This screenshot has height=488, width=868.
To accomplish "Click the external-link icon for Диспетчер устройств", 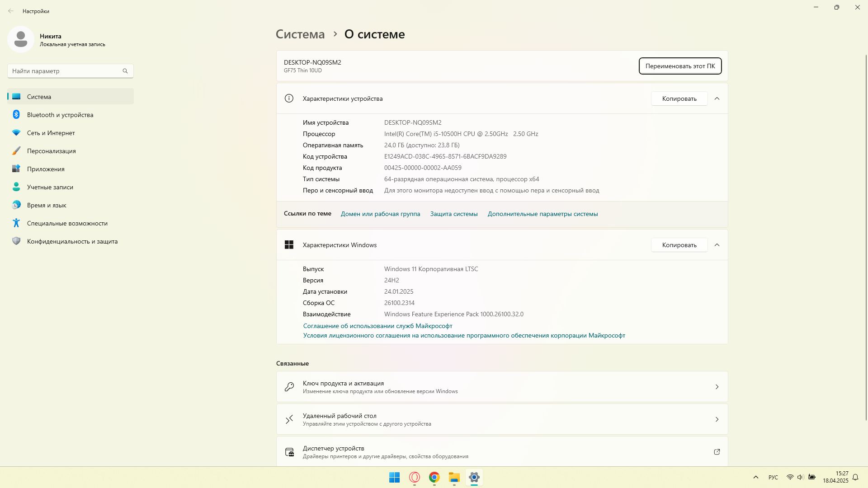I will (x=717, y=452).
